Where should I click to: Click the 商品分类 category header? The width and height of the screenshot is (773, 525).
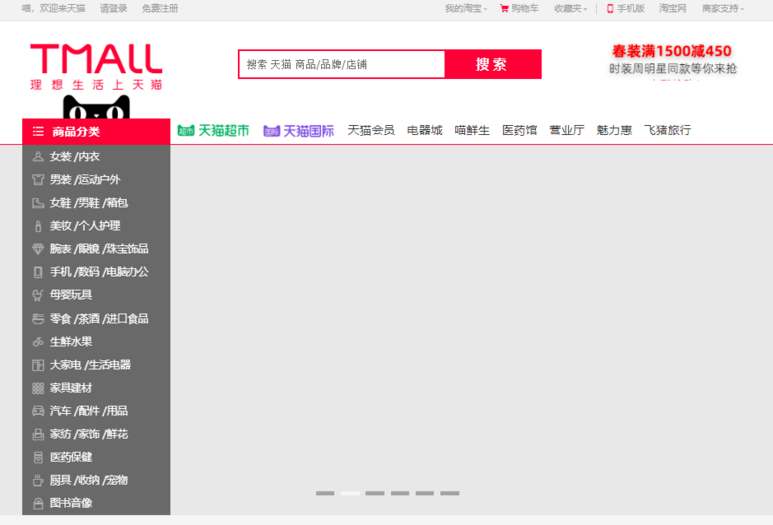[x=96, y=132]
